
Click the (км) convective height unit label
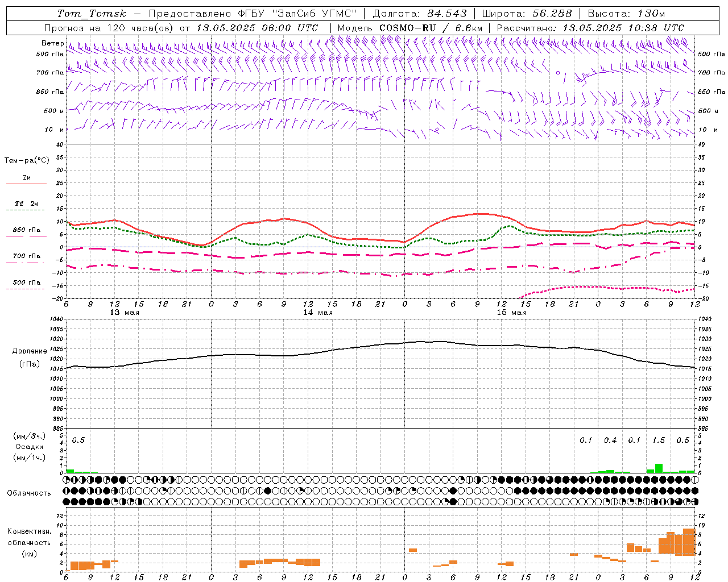(30, 554)
